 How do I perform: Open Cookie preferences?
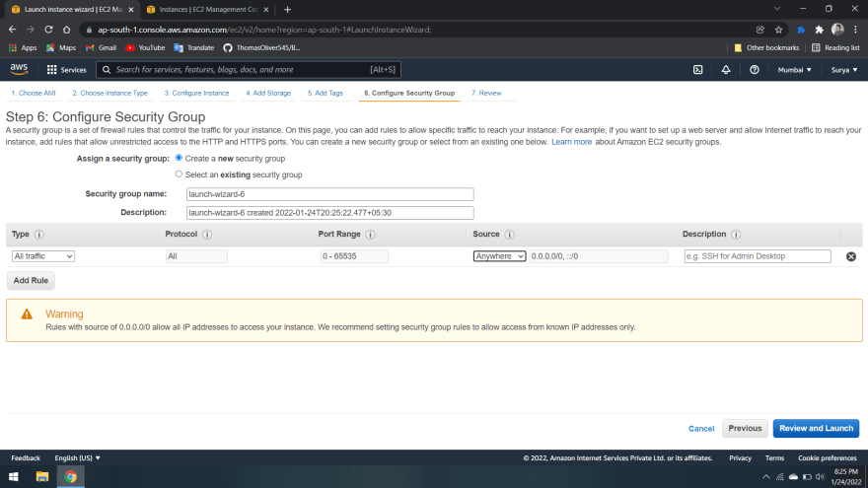coord(827,457)
